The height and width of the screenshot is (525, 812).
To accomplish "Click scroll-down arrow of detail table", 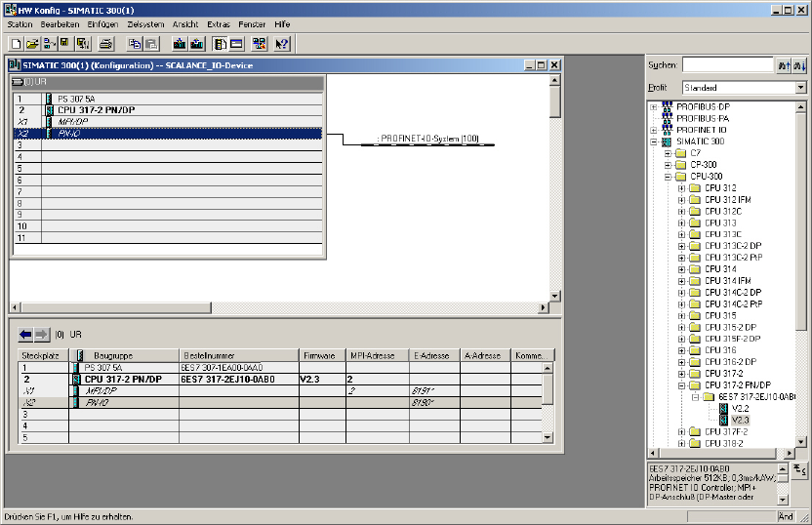I will pos(548,437).
